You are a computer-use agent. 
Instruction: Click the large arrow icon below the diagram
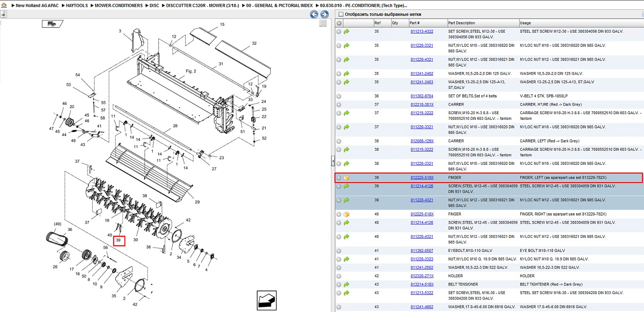(267, 300)
